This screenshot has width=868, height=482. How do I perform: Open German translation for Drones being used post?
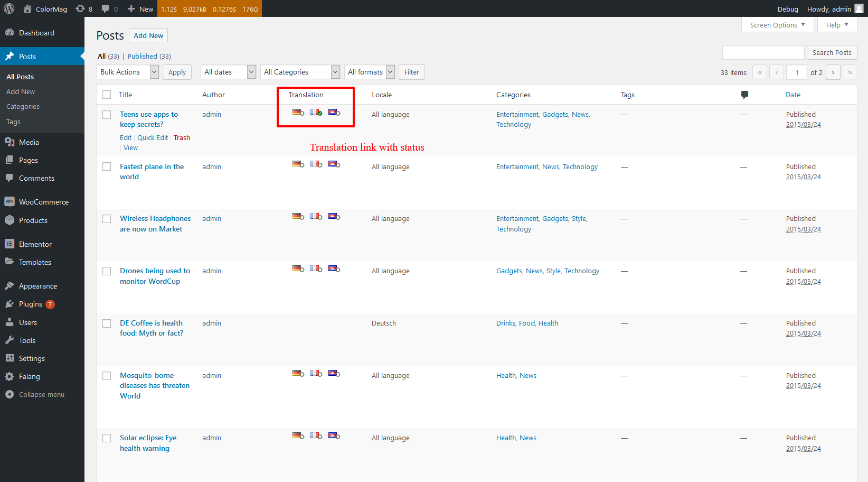pyautogui.click(x=298, y=268)
